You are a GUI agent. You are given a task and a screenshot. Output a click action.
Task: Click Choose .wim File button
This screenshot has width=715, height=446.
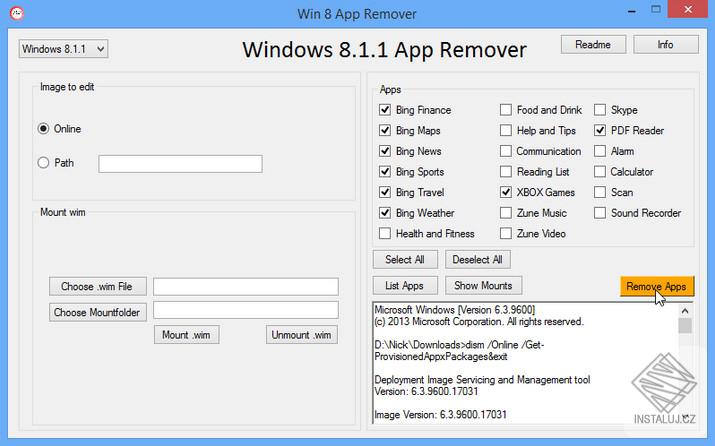pos(98,286)
